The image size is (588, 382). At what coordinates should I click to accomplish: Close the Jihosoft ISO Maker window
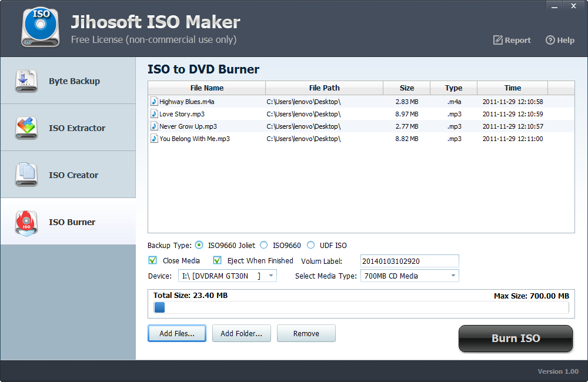click(573, 6)
